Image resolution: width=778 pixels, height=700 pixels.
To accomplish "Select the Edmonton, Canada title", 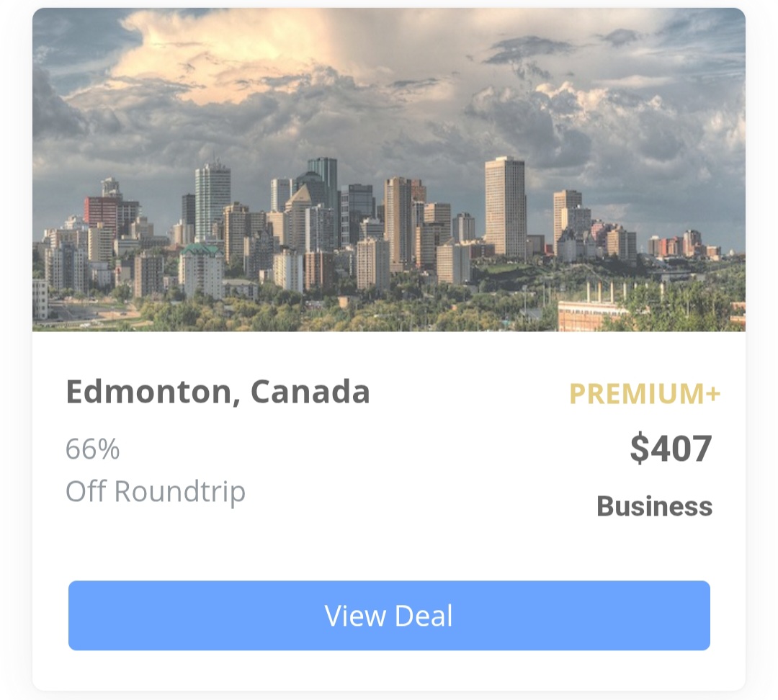I will tap(218, 392).
